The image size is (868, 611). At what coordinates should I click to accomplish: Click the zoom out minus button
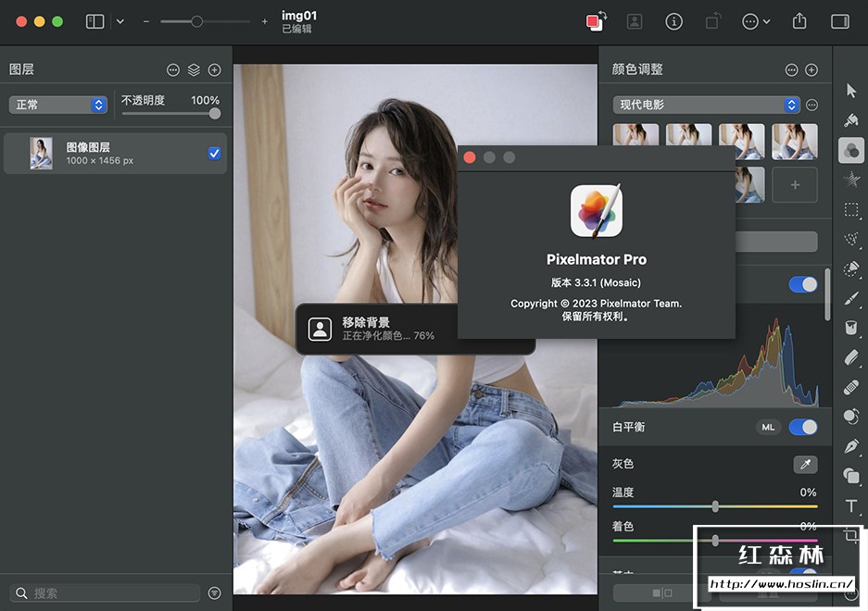(146, 21)
